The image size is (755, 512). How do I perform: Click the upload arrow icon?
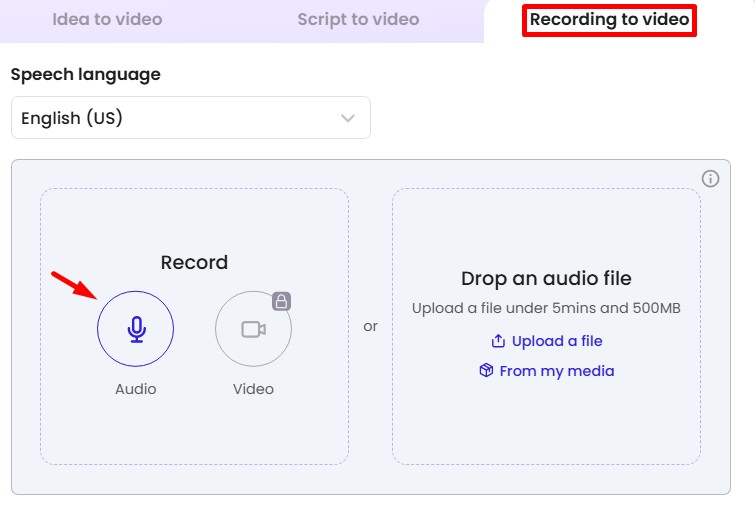point(498,341)
